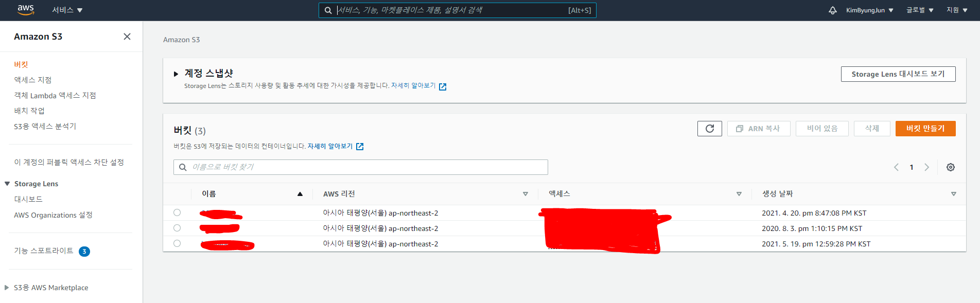Sort by 생성 날짜 column arrow
The image size is (980, 303).
click(954, 194)
